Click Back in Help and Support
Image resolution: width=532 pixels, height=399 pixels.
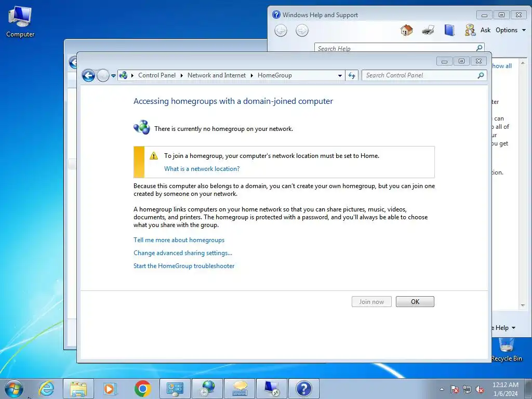281,31
